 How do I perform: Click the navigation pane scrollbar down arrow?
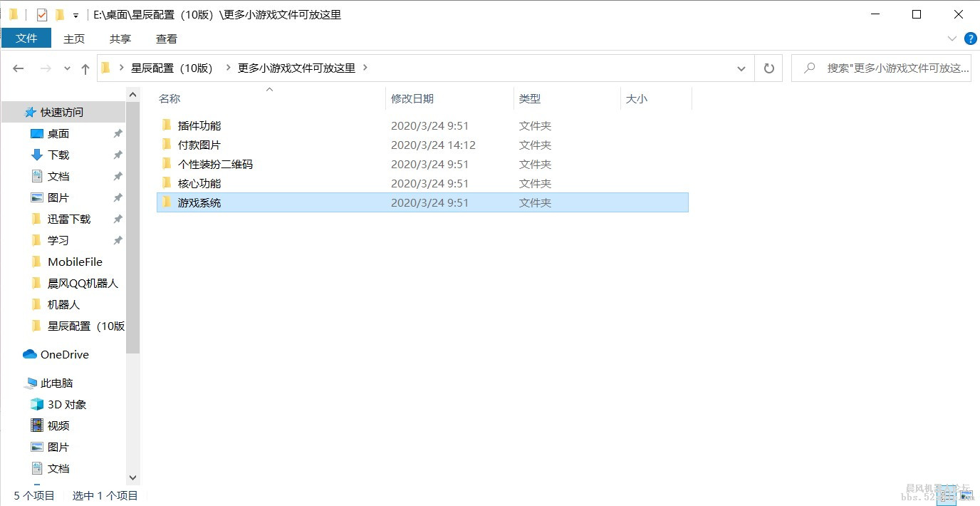(x=132, y=477)
